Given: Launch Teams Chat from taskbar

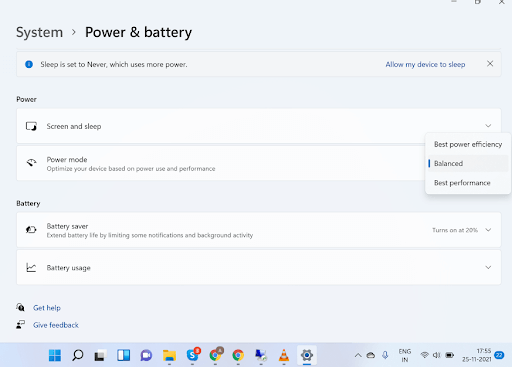Looking at the screenshot, I should (x=146, y=355).
